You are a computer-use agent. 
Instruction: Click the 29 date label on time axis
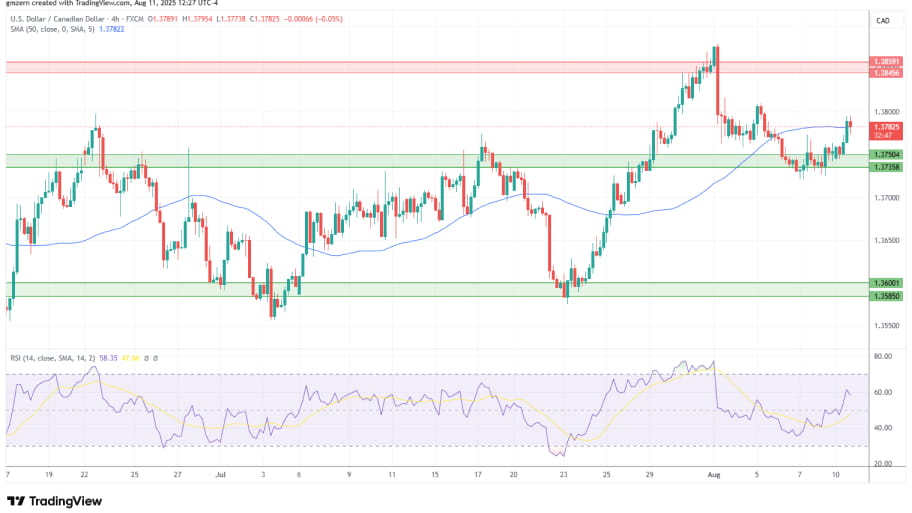[x=649, y=475]
